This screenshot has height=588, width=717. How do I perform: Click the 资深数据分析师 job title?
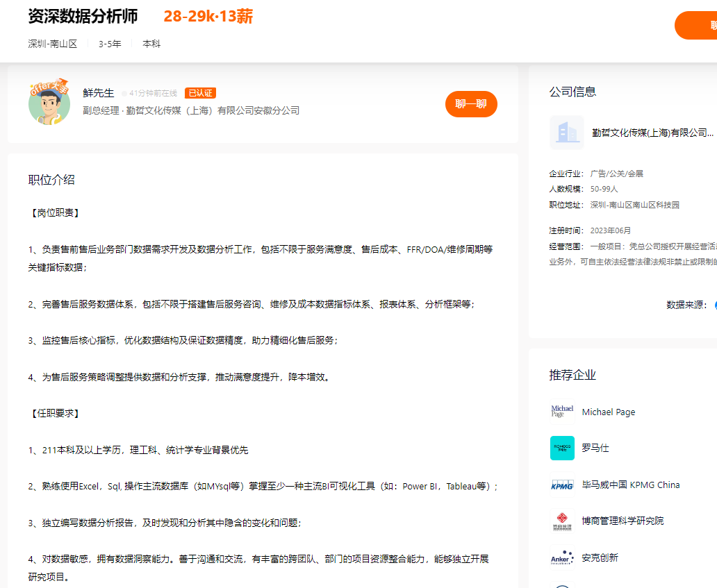pyautogui.click(x=83, y=17)
